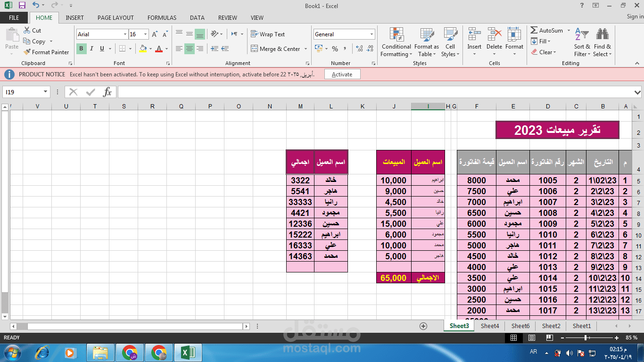Open Find & Select

pos(602,42)
